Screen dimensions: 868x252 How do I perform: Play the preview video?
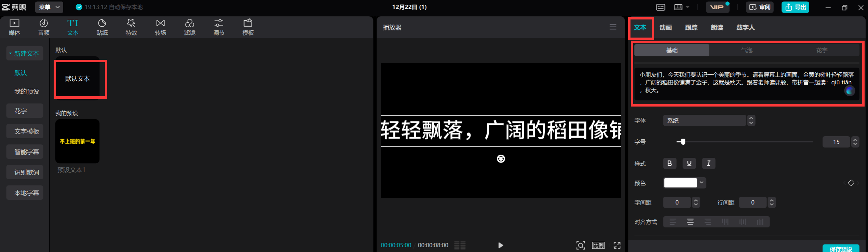point(501,245)
